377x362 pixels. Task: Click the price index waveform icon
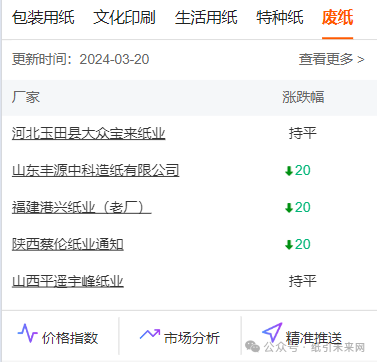27,334
